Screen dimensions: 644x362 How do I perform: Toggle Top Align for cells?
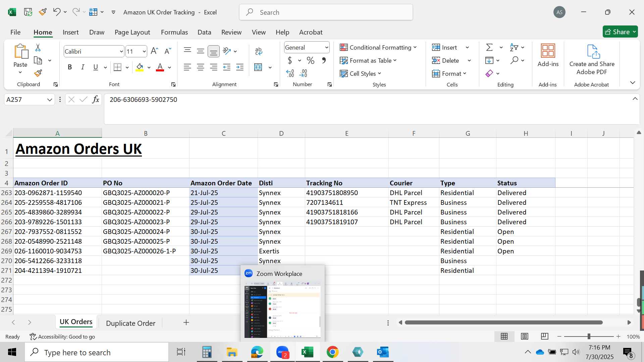[x=187, y=51]
